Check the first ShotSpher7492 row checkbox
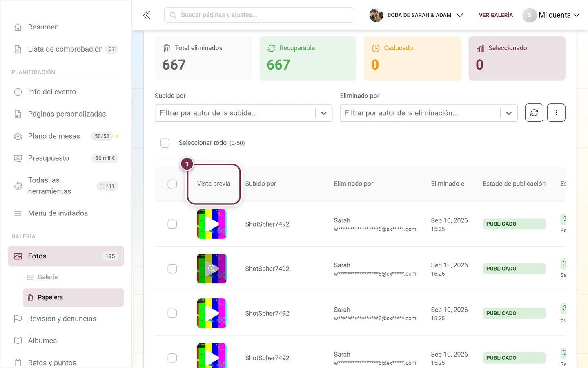Screen dimensions: 588x368 172,224
